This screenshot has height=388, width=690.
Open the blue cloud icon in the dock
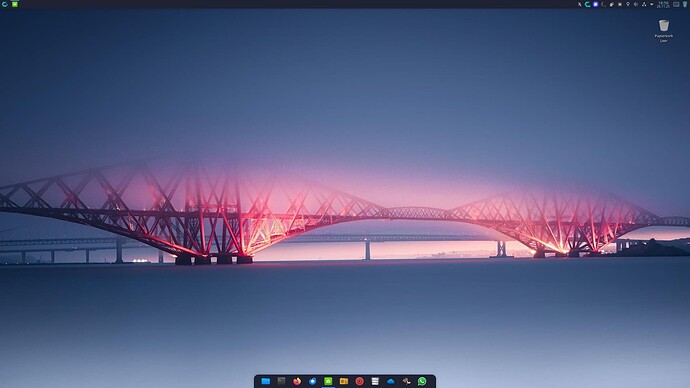[391, 381]
